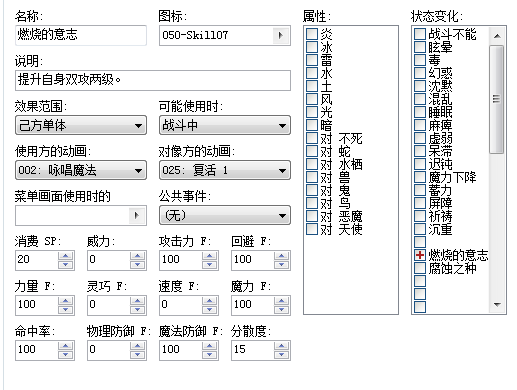
Task: Open the 使用方的动画 dropdown showing 咏唱魔法
Action: click(x=81, y=170)
